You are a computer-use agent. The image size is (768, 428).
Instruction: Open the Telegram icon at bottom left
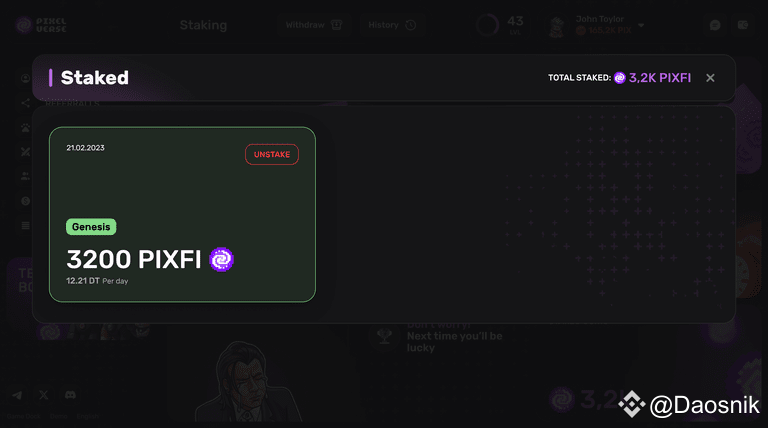click(x=18, y=395)
